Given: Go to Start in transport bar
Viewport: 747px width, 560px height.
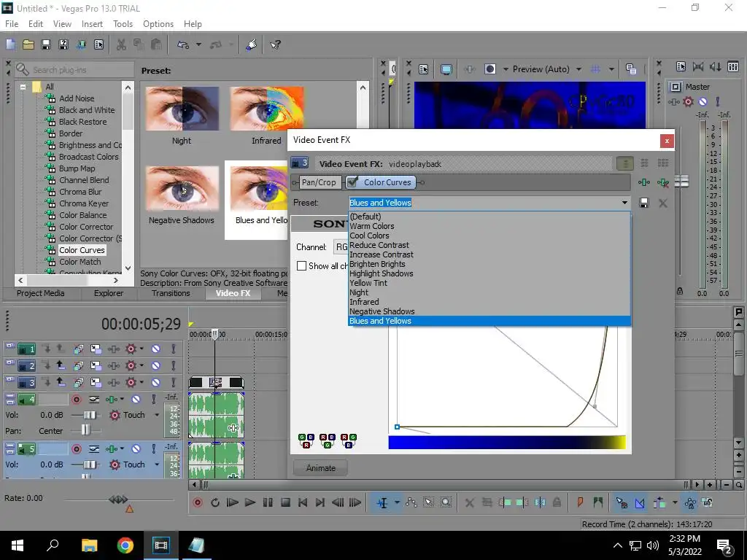Looking at the screenshot, I should point(303,502).
